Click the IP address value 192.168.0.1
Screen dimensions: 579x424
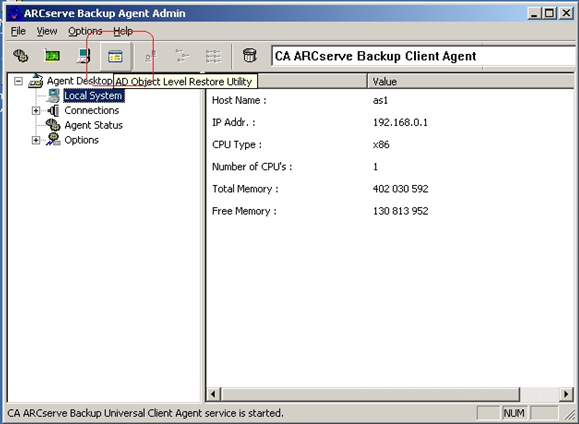pyautogui.click(x=400, y=123)
